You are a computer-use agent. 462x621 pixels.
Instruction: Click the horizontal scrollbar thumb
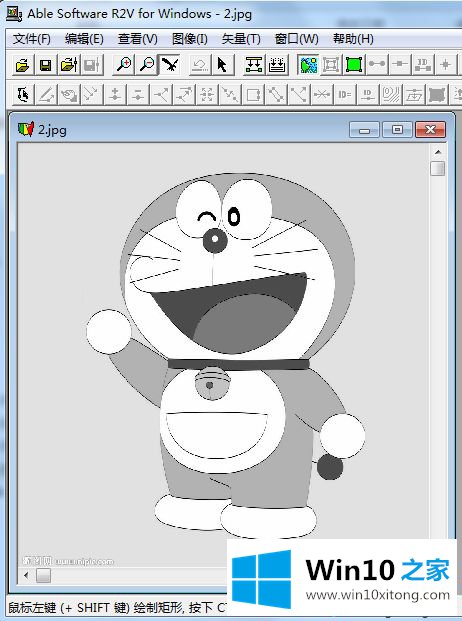[44, 575]
